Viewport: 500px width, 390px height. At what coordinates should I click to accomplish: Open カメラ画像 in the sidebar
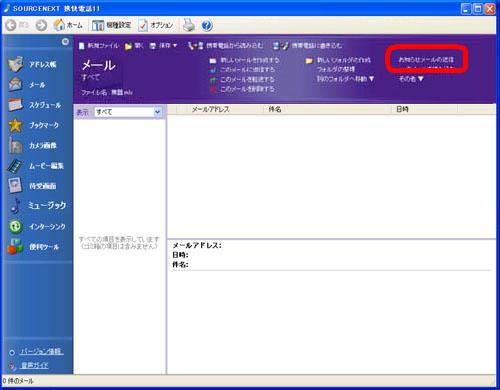point(33,146)
